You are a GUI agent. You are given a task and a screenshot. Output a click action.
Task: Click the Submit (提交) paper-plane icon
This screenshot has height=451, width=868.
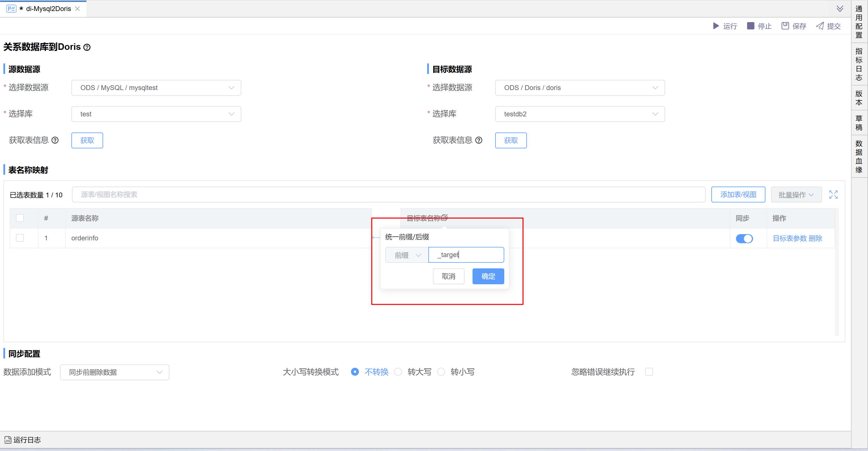(x=820, y=26)
